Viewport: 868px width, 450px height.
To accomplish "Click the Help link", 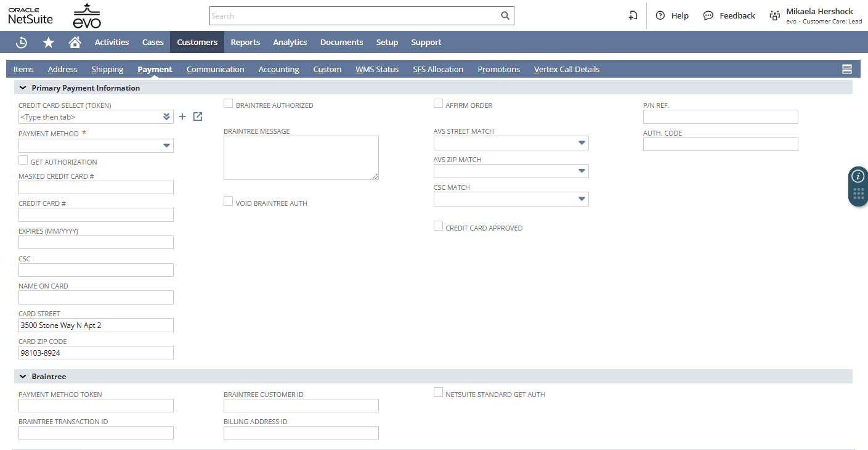I will click(673, 16).
